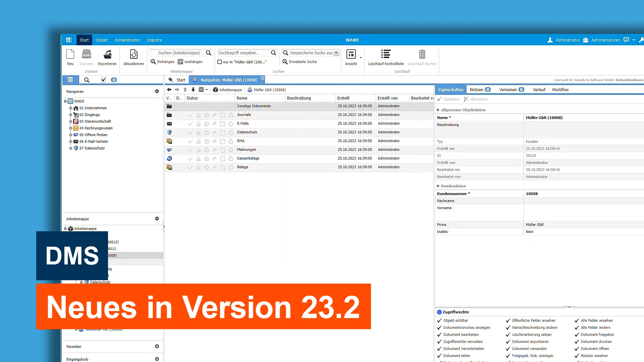Click the Erweiterte Suche link
Viewport: 644px width, 362px height.
tap(303, 62)
